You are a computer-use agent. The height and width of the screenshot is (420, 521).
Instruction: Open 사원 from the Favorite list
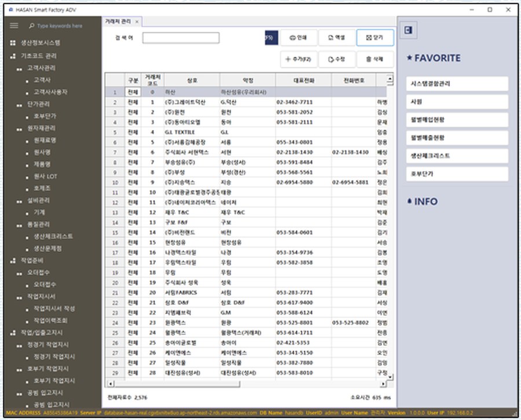pyautogui.click(x=457, y=102)
